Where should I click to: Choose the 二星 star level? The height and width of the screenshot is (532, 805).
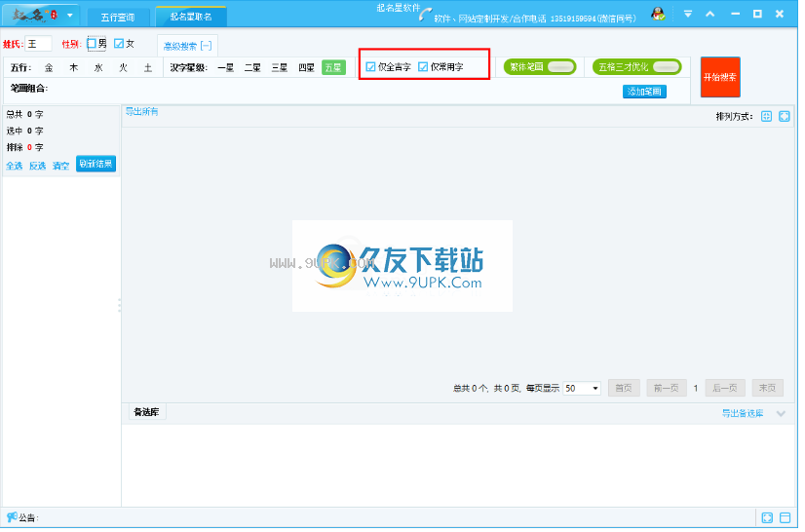coord(254,68)
